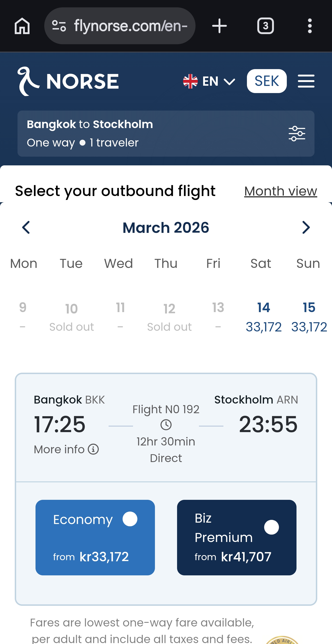The image size is (332, 644).
Task: Open the browser three-dot menu
Action: click(310, 26)
